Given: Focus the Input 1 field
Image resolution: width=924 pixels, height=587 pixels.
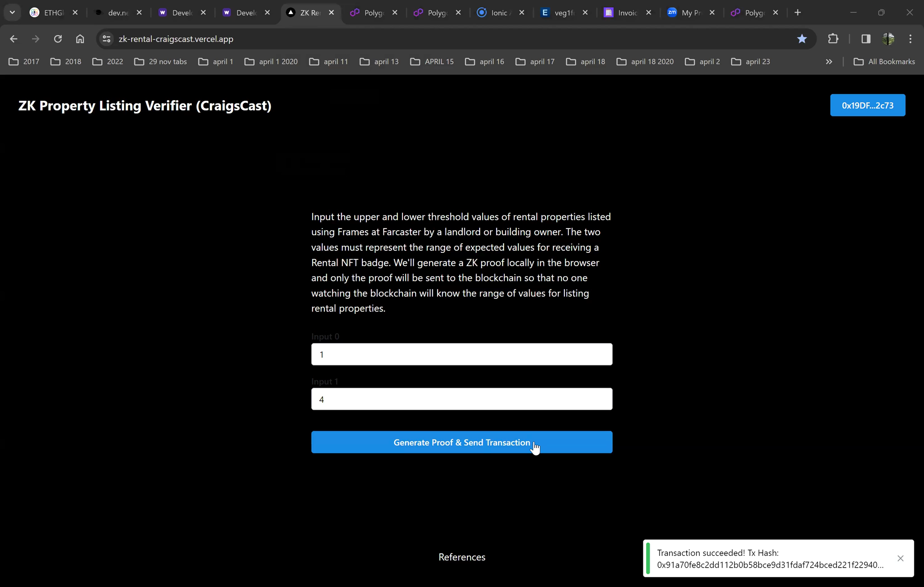Looking at the screenshot, I should pyautogui.click(x=462, y=399).
